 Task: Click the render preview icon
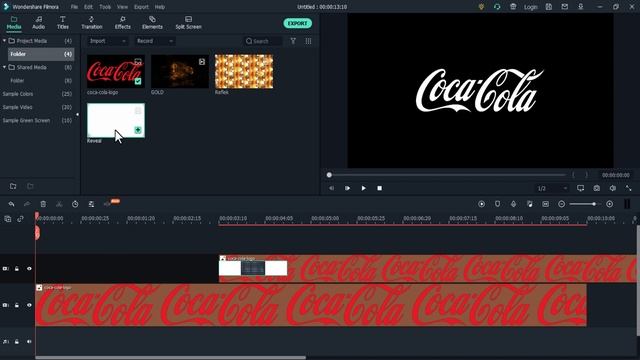[482, 204]
